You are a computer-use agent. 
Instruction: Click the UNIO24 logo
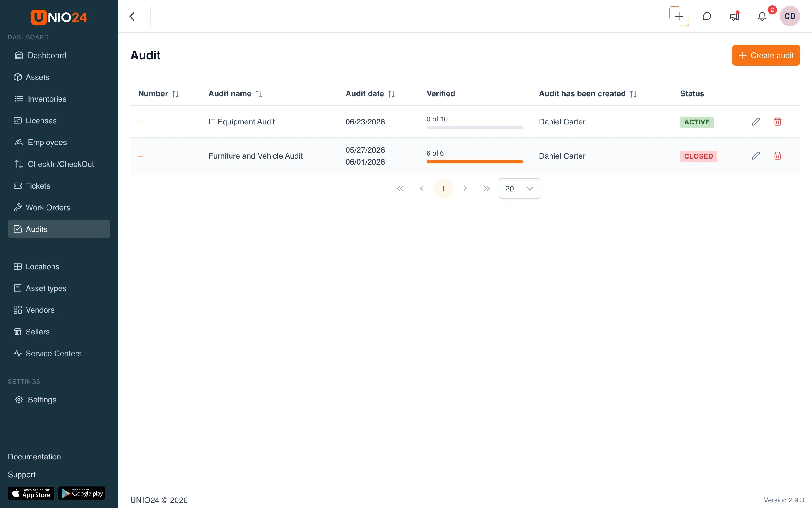click(59, 17)
